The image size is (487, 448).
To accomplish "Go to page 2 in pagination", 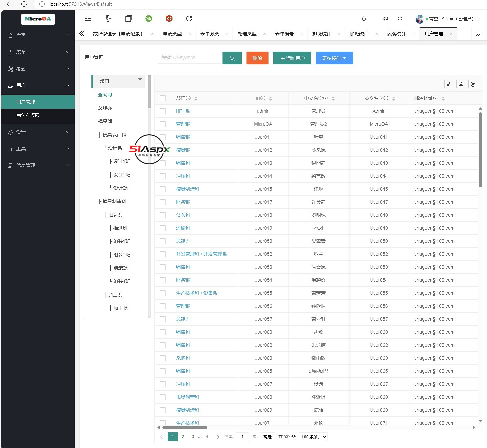I will pyautogui.click(x=183, y=437).
